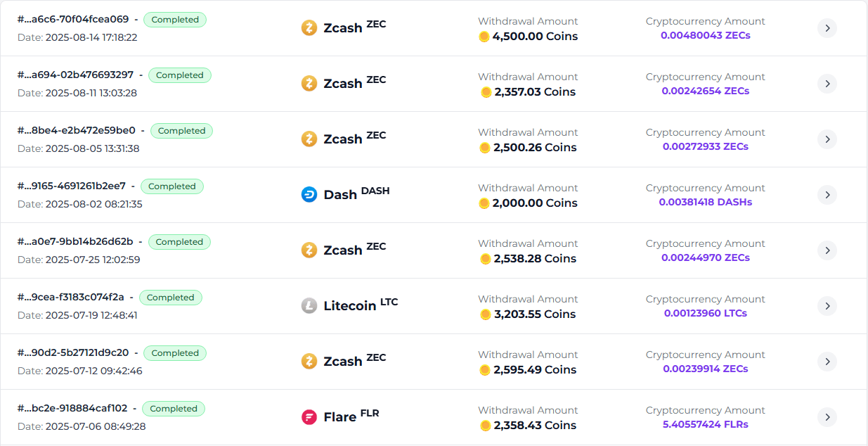Open transaction ID #...bc2e-918884caf102
The image size is (868, 446).
(x=72, y=408)
